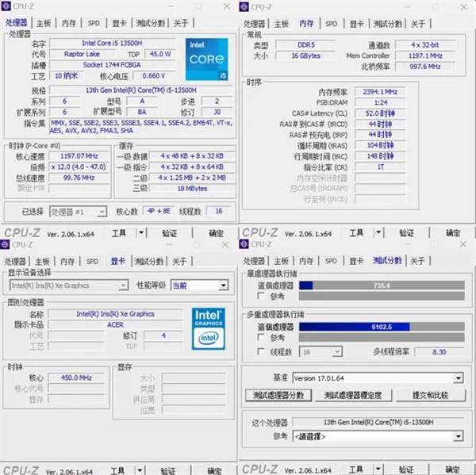Switch to 处理器 tab in the DDR5 memory window
This screenshot has height=475, width=476.
[255, 24]
